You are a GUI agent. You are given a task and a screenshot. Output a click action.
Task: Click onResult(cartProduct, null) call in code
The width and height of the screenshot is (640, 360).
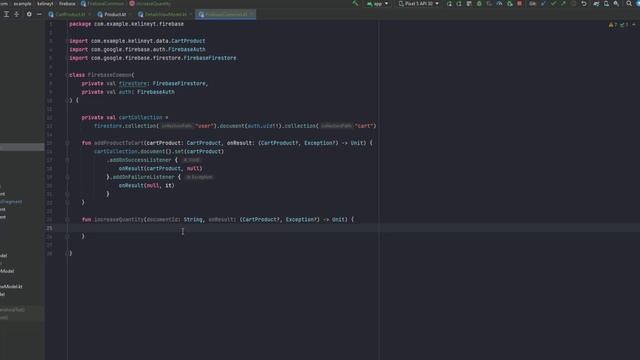point(160,169)
